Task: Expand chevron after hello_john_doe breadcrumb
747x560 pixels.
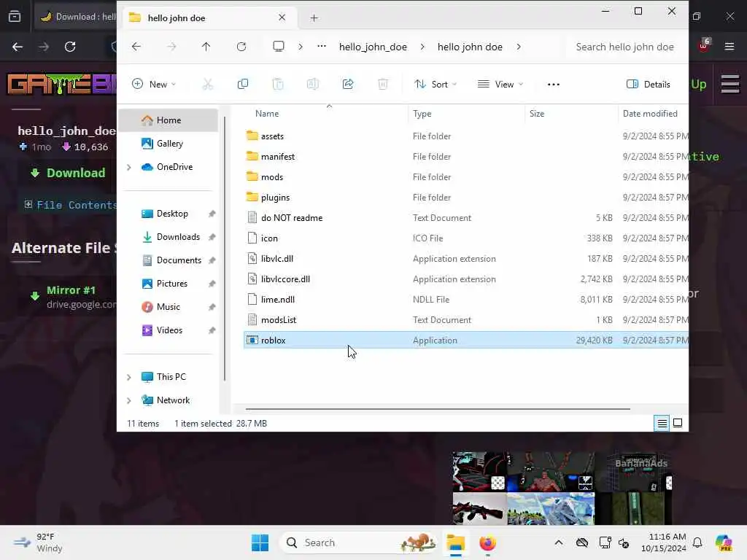Action: coord(422,47)
